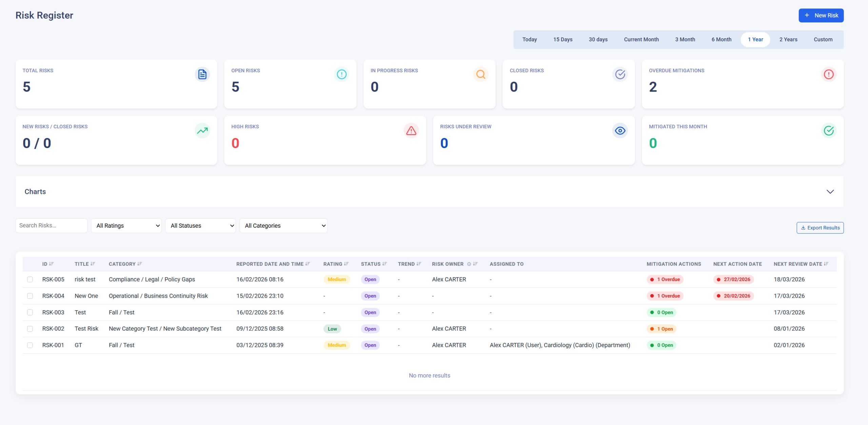The height and width of the screenshot is (425, 868).
Task: Switch to the 6 Month period tab
Action: pos(721,40)
